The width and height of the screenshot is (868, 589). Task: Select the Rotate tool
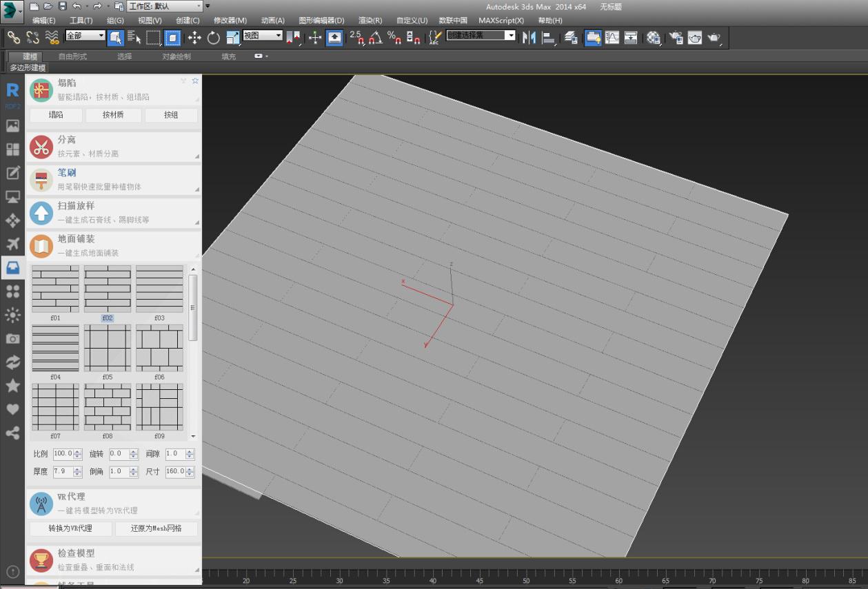(214, 37)
